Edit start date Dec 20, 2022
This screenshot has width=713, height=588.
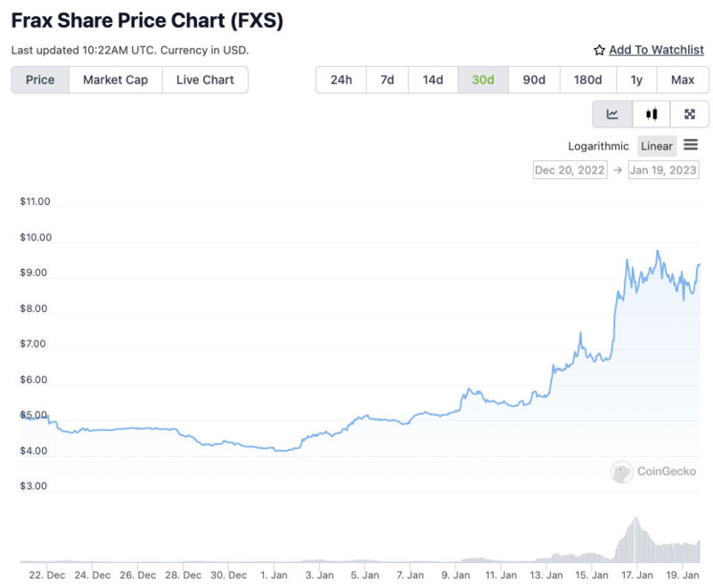point(570,169)
